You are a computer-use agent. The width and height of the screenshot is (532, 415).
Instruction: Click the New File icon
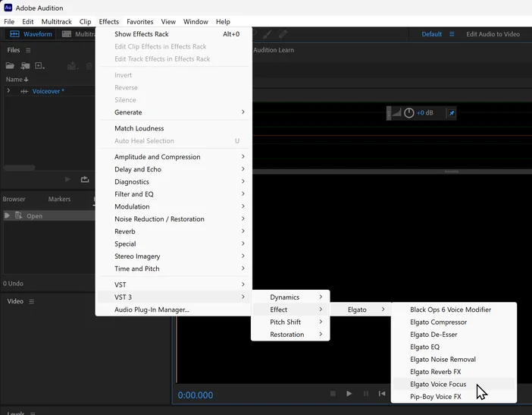(39, 65)
